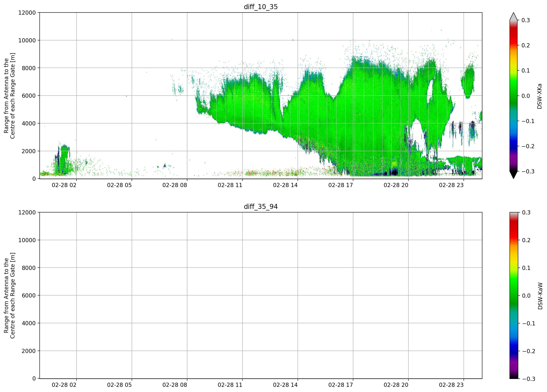Image resolution: width=547 pixels, height=392 pixels.
Task: Click the DSW-XKa colorbar label
Action: [x=539, y=96]
